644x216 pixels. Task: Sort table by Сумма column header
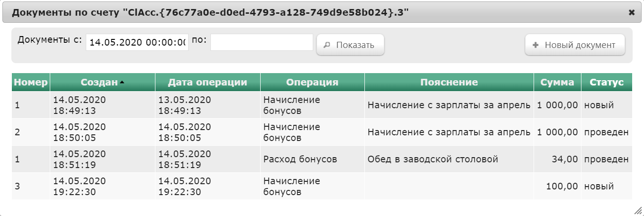[557, 82]
